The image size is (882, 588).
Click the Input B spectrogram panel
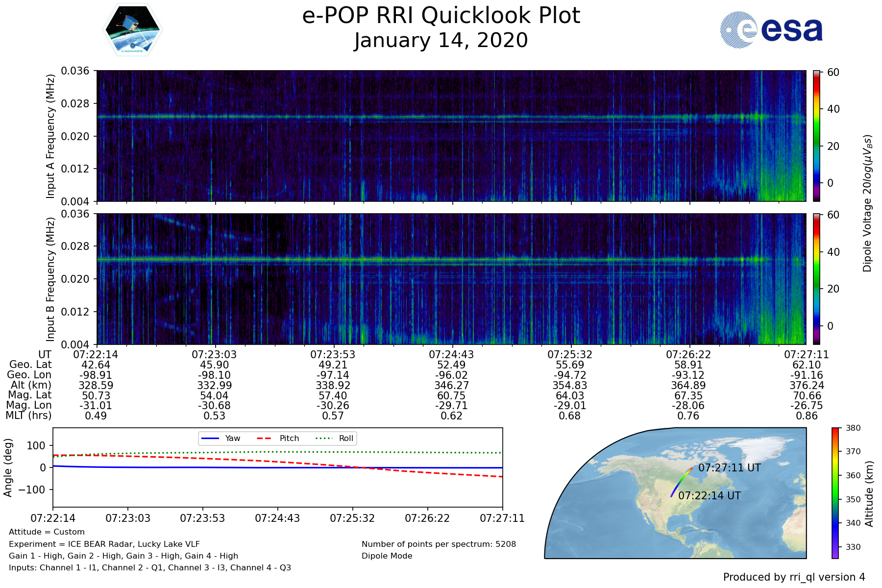pos(451,279)
